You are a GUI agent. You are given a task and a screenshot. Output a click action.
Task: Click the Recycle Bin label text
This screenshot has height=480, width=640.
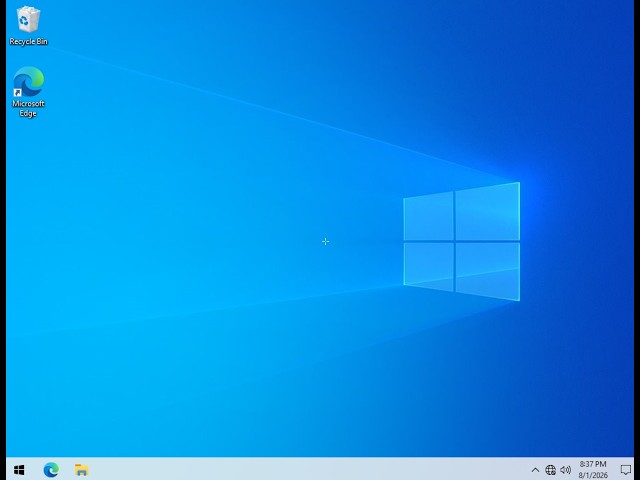coord(29,42)
